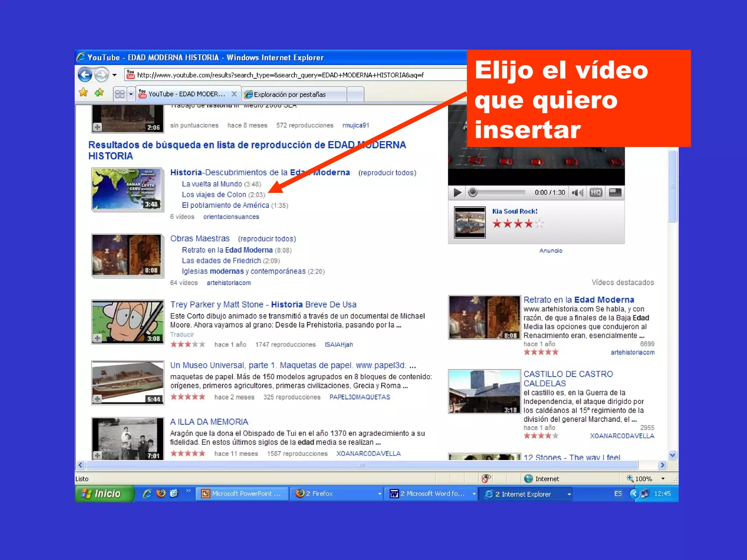Open zoom level 100% dropdown arrow
This screenshot has width=747, height=560.
(663, 479)
